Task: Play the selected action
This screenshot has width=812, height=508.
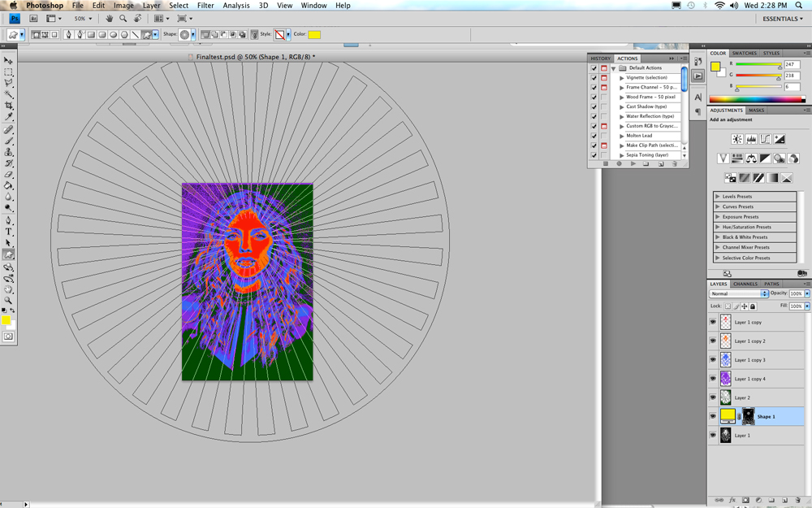Action: coord(633,164)
